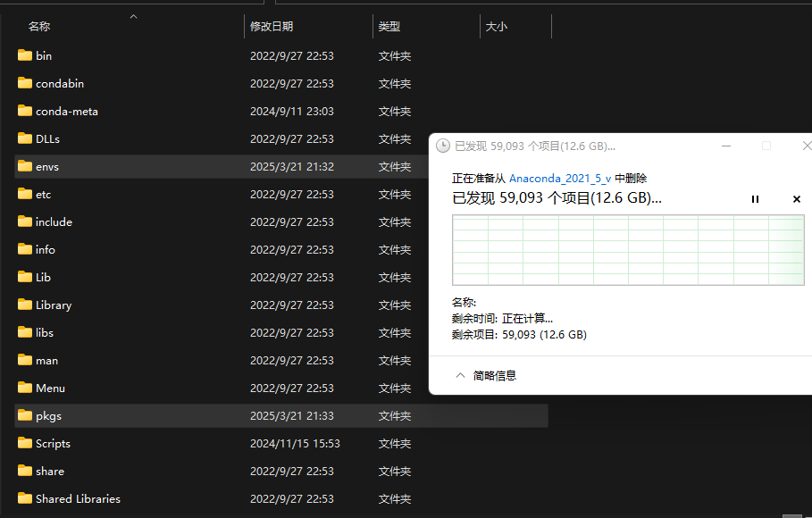The width and height of the screenshot is (812, 518).
Task: Select the Shared Libraries folder icon
Action: [25, 498]
